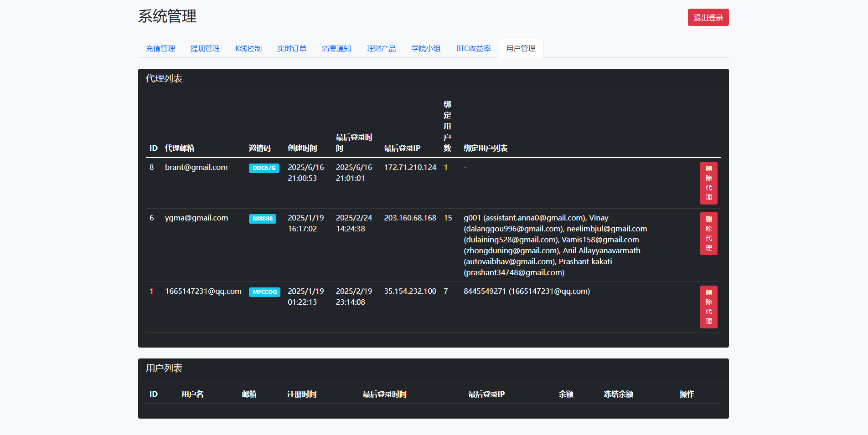
Task: Delete agent 1665147231@qq.com
Action: click(x=708, y=307)
